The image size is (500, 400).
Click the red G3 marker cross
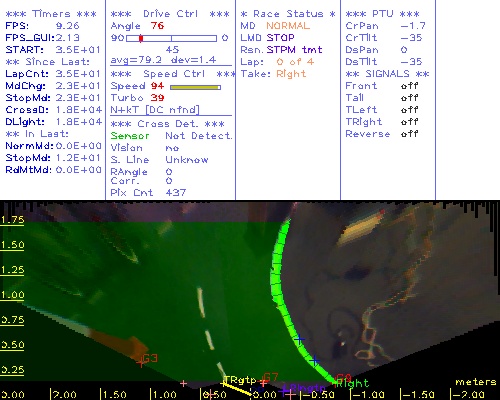(141, 363)
